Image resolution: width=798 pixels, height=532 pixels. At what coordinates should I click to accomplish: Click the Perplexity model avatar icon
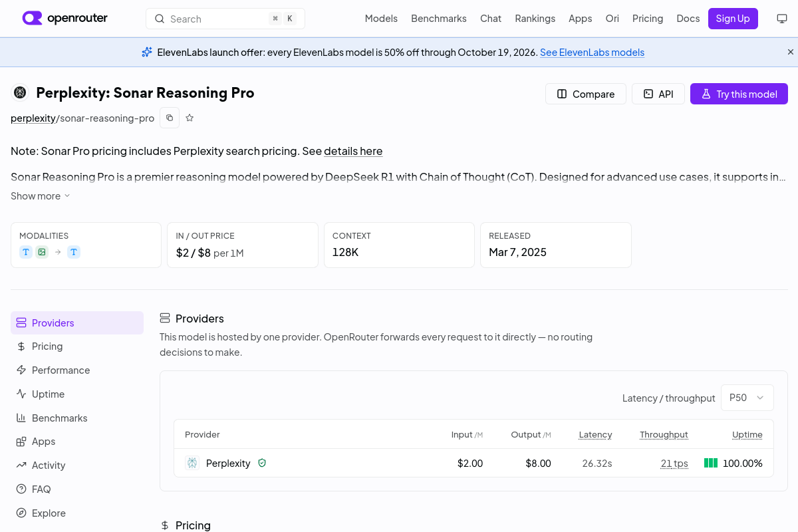(20, 92)
